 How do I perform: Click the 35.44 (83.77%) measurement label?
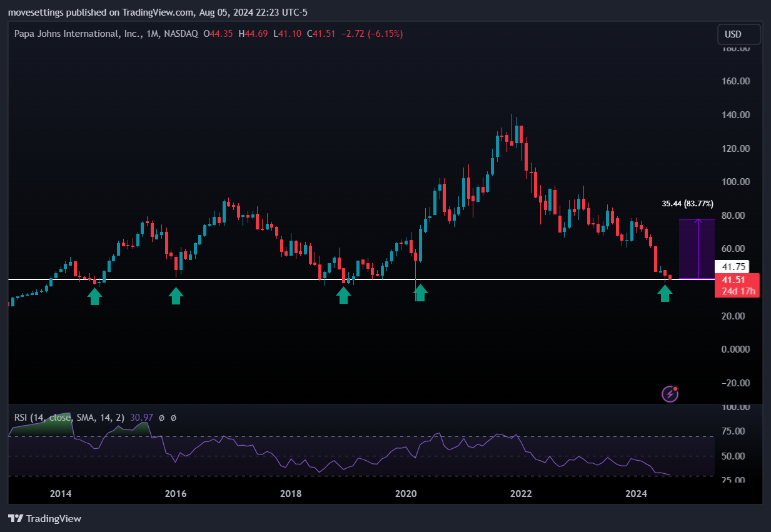pyautogui.click(x=688, y=204)
